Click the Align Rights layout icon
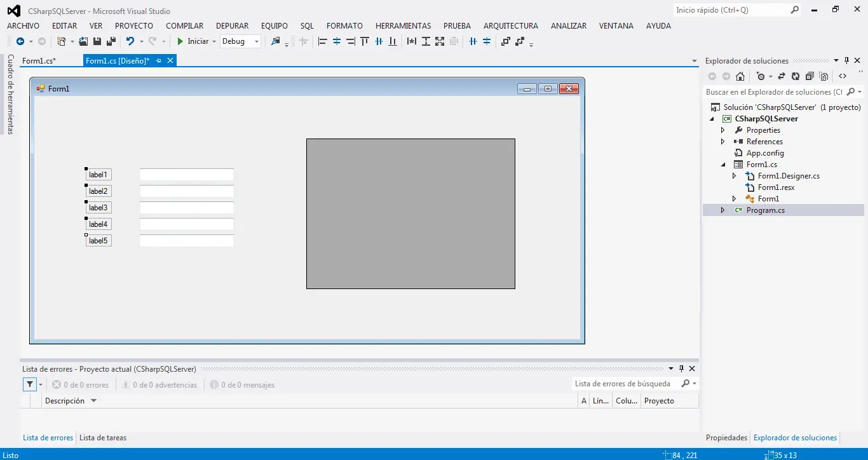This screenshot has width=868, height=460. (351, 41)
